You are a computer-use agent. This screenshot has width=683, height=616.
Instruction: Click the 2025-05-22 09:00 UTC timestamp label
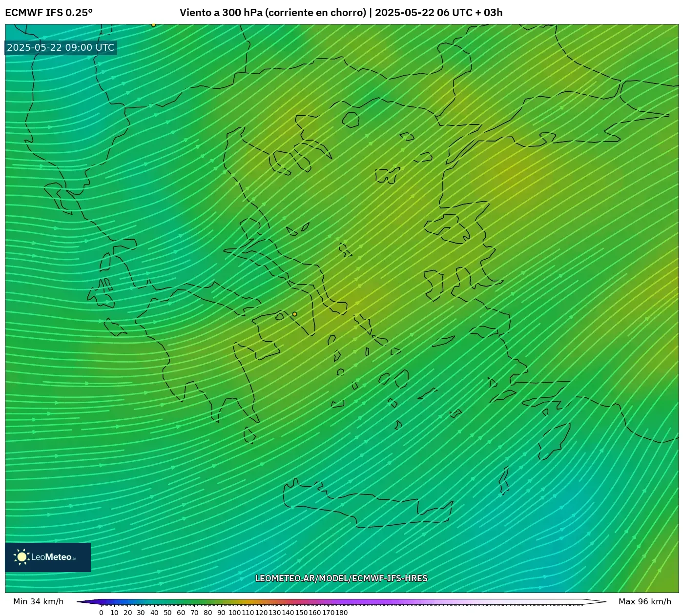pyautogui.click(x=61, y=47)
